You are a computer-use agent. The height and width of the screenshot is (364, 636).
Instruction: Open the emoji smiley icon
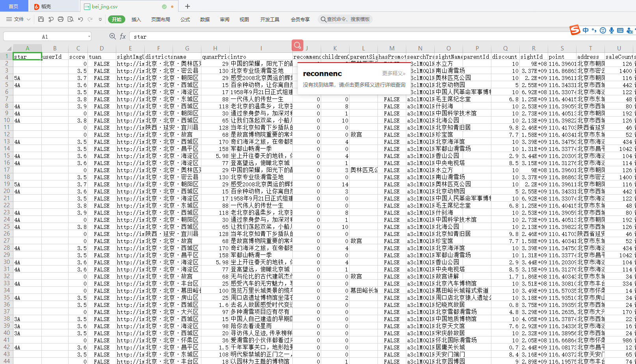pyautogui.click(x=603, y=30)
